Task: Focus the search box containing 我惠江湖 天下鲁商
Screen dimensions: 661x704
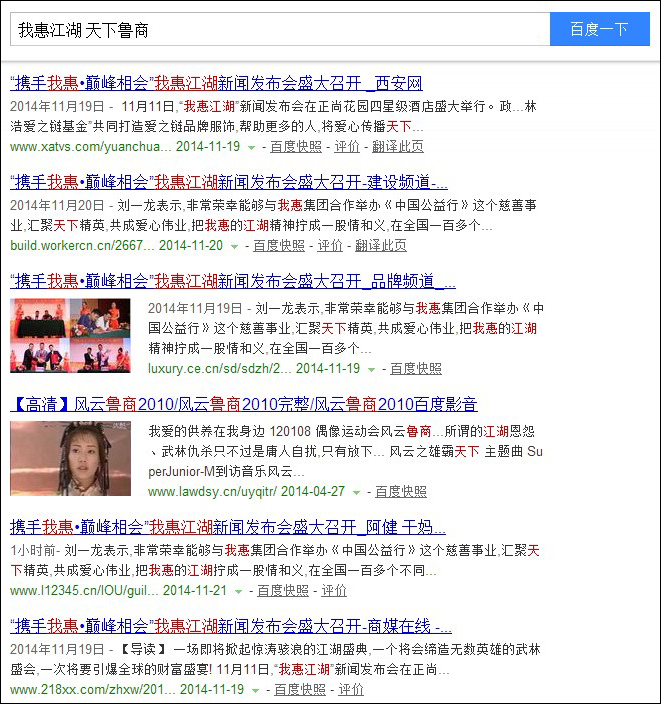Action: click(x=280, y=29)
